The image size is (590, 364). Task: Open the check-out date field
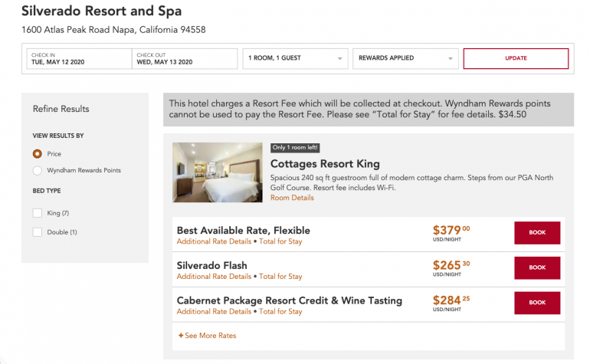(185, 58)
